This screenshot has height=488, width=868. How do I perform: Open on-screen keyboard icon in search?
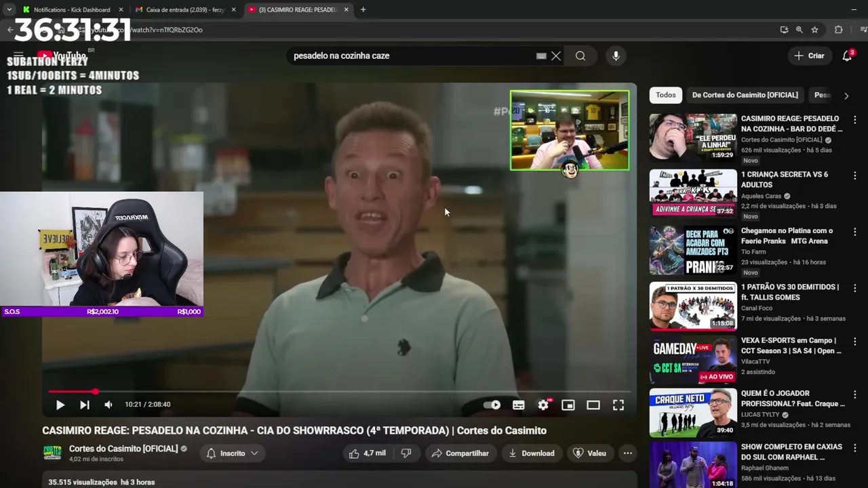(541, 56)
